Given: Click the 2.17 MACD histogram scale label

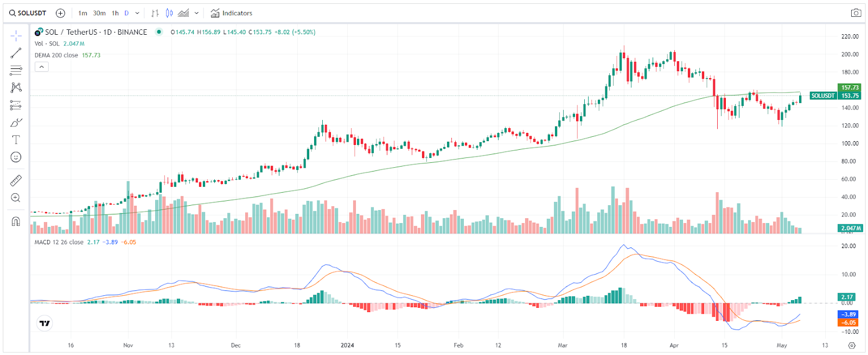Looking at the screenshot, I should pos(847,297).
